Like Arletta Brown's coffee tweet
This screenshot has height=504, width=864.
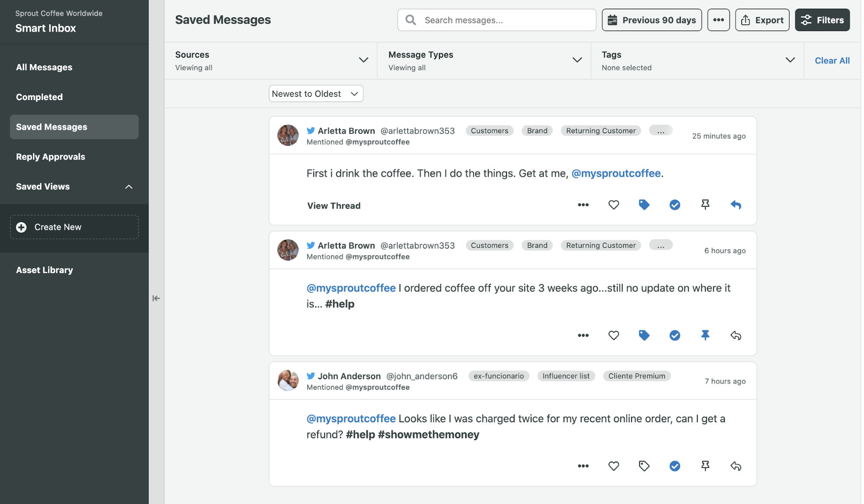coord(613,205)
